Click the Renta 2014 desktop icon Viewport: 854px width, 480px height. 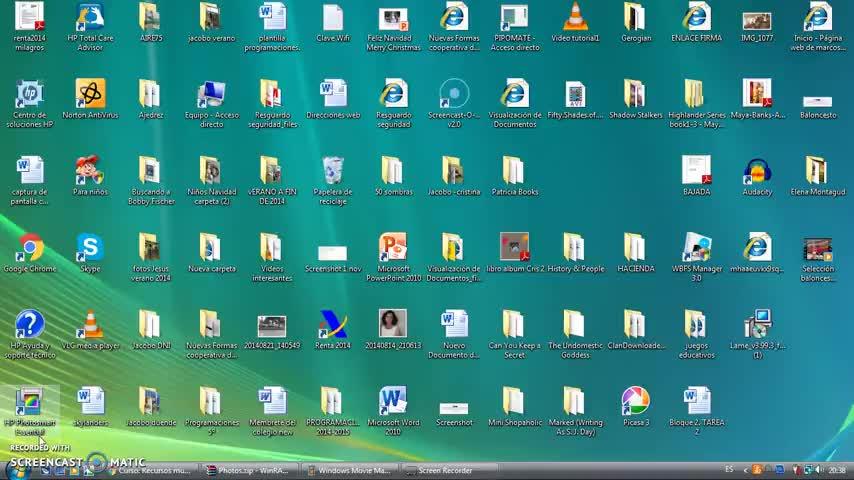coord(332,324)
